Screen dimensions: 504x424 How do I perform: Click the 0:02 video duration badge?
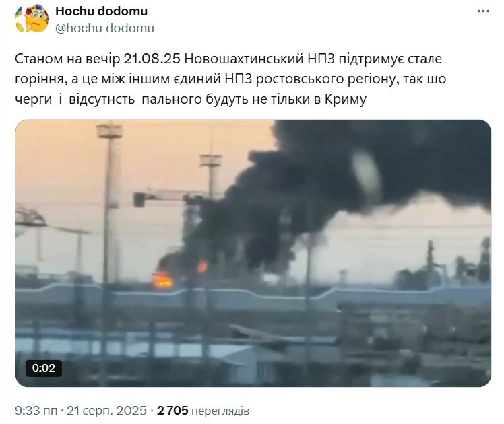click(44, 368)
